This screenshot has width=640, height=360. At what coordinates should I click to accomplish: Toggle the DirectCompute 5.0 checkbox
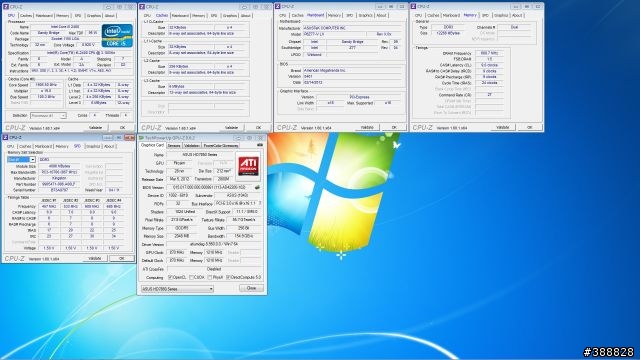point(228,277)
